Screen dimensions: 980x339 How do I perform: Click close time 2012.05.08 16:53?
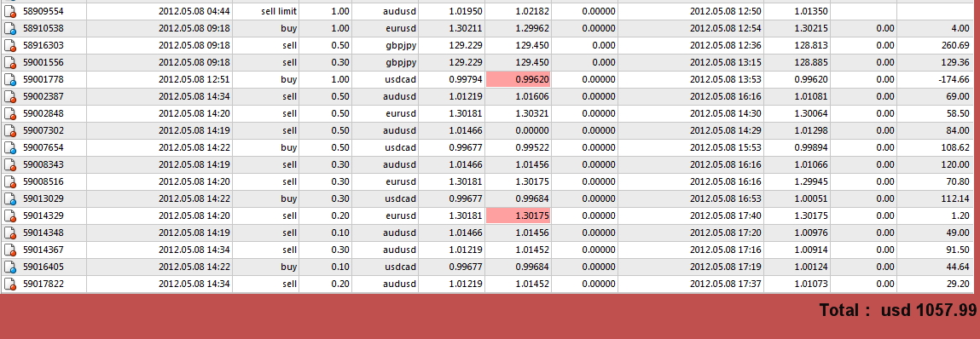tap(726, 198)
